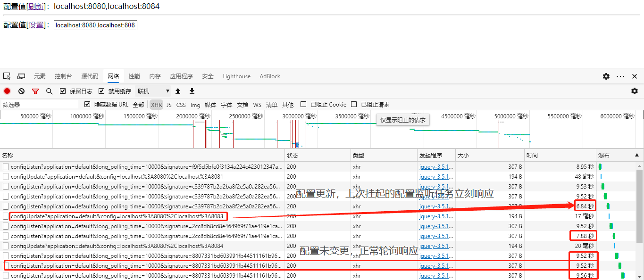Switch to the 性能 tab
644x280 pixels.
pyautogui.click(x=134, y=76)
